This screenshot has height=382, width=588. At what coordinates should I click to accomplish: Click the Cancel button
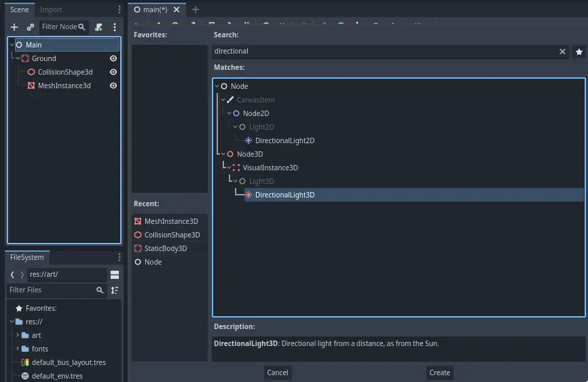[x=277, y=373]
